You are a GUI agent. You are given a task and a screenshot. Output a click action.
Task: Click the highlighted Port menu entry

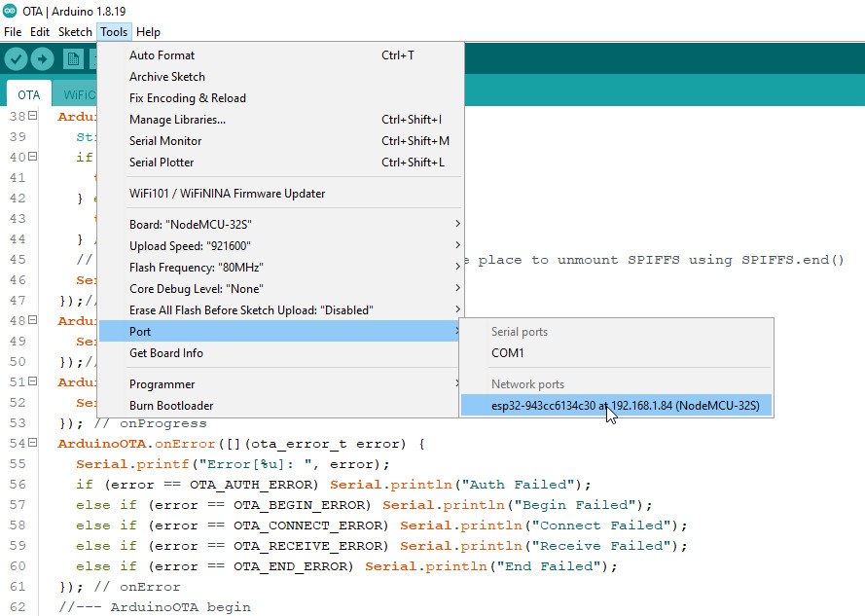pos(280,332)
